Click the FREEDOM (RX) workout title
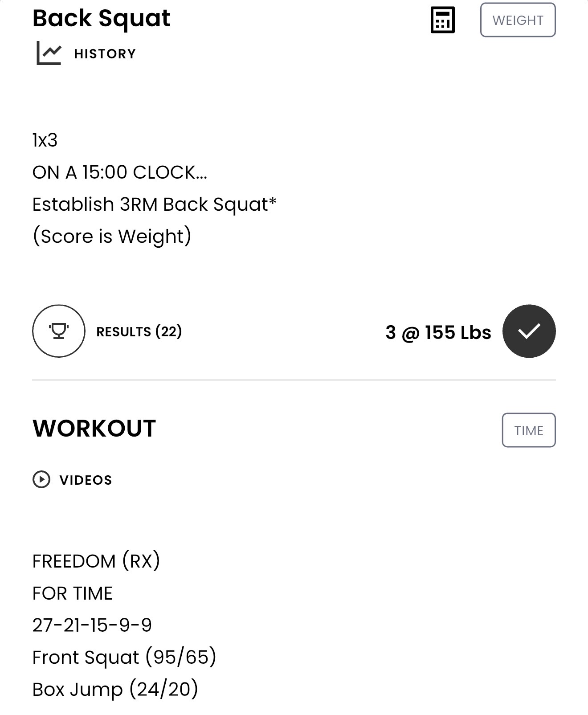 pos(96,561)
